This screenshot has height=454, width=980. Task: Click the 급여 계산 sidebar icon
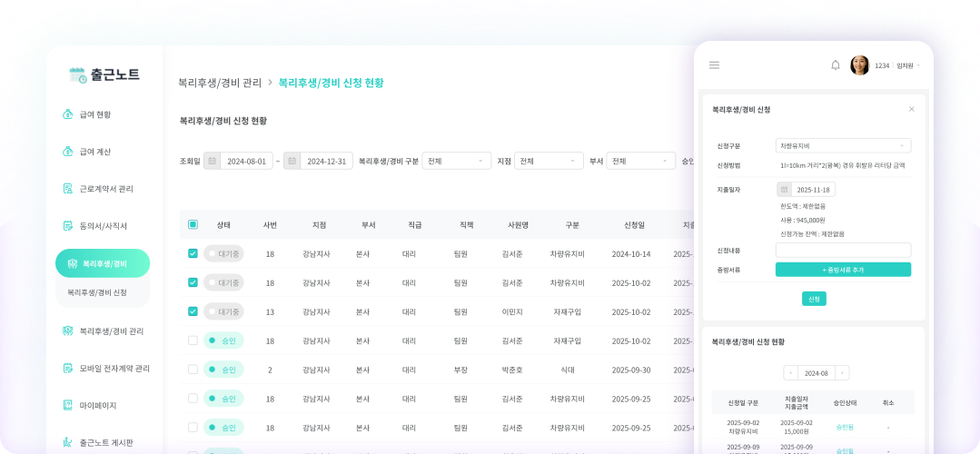pyautogui.click(x=68, y=152)
